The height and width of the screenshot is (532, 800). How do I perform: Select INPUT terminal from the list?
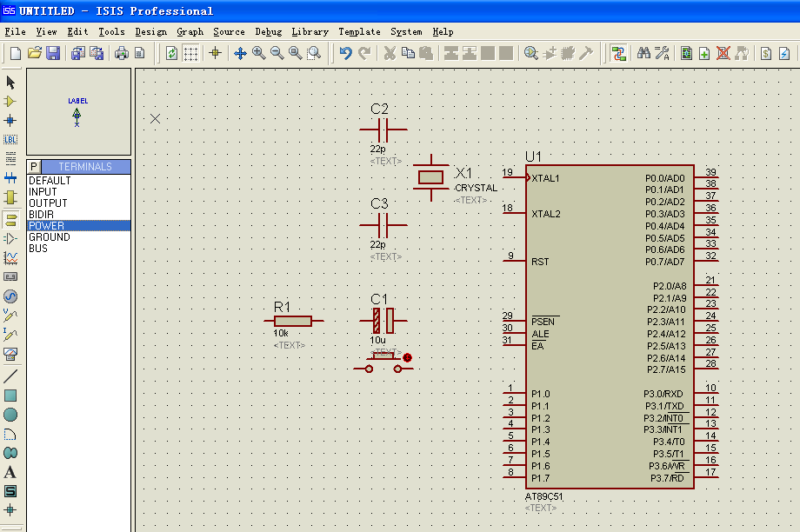(43, 192)
